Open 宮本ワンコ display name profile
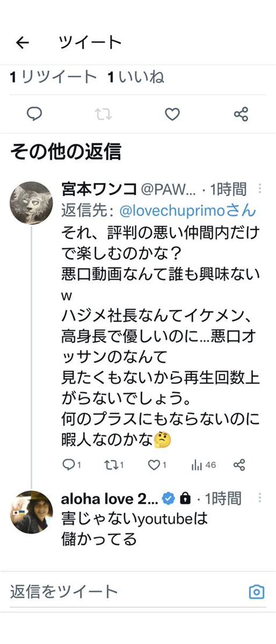The height and width of the screenshot is (644, 276). [x=99, y=189]
